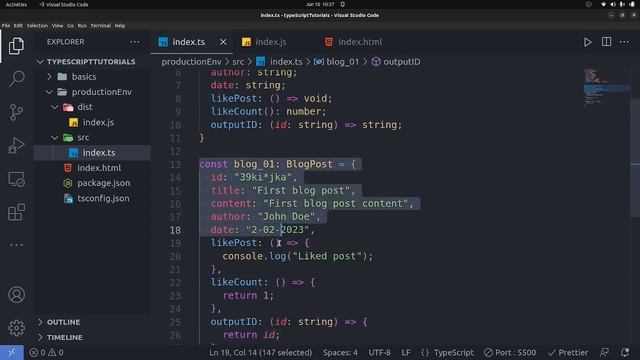The image size is (640, 360).
Task: Open editor More Actions ellipsis menu
Action: pos(624,42)
